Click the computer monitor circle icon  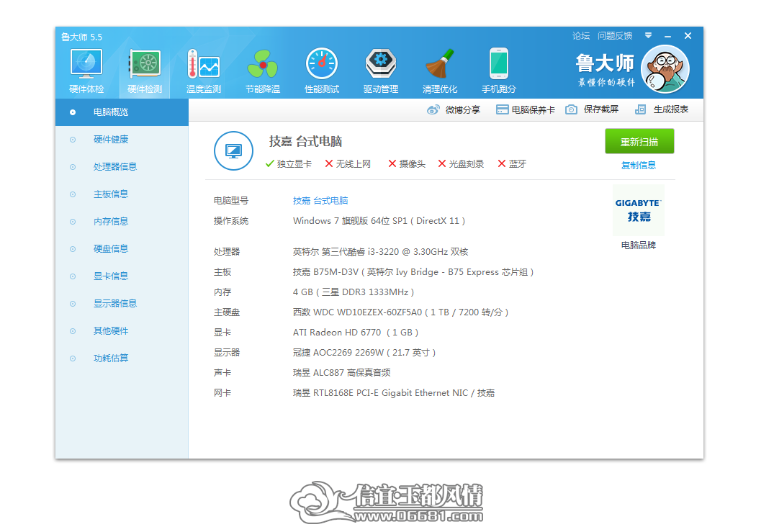click(x=233, y=150)
